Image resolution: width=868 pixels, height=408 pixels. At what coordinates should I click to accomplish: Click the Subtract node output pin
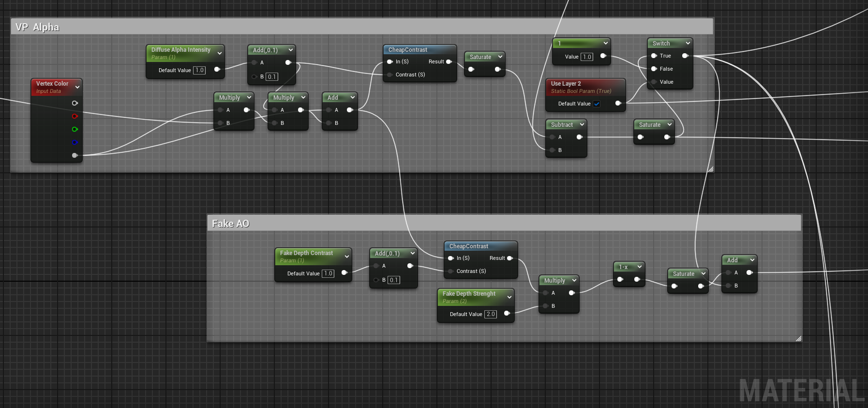tap(579, 137)
